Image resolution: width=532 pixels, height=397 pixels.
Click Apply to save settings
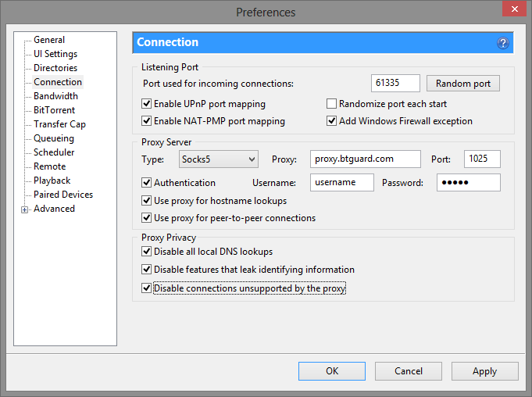click(x=484, y=371)
